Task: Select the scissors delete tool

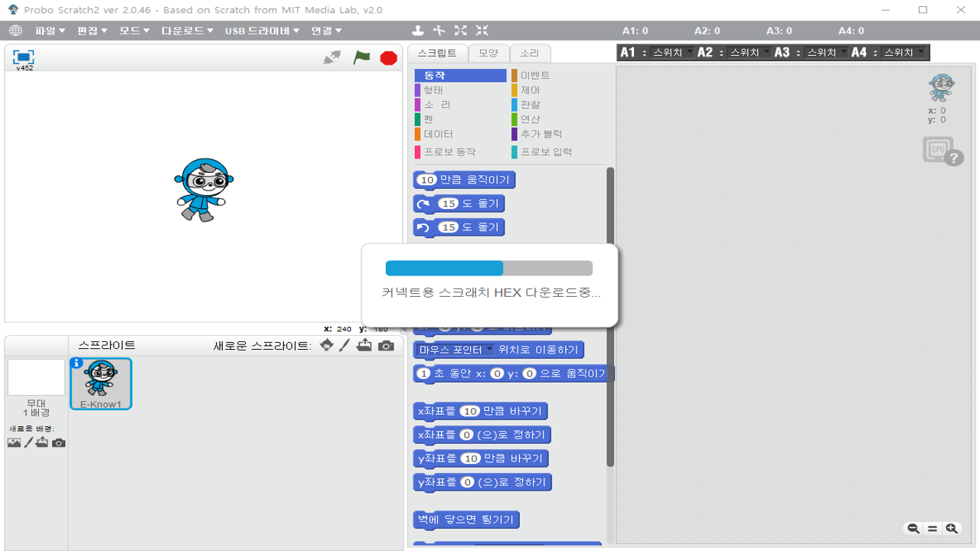Action: (439, 31)
